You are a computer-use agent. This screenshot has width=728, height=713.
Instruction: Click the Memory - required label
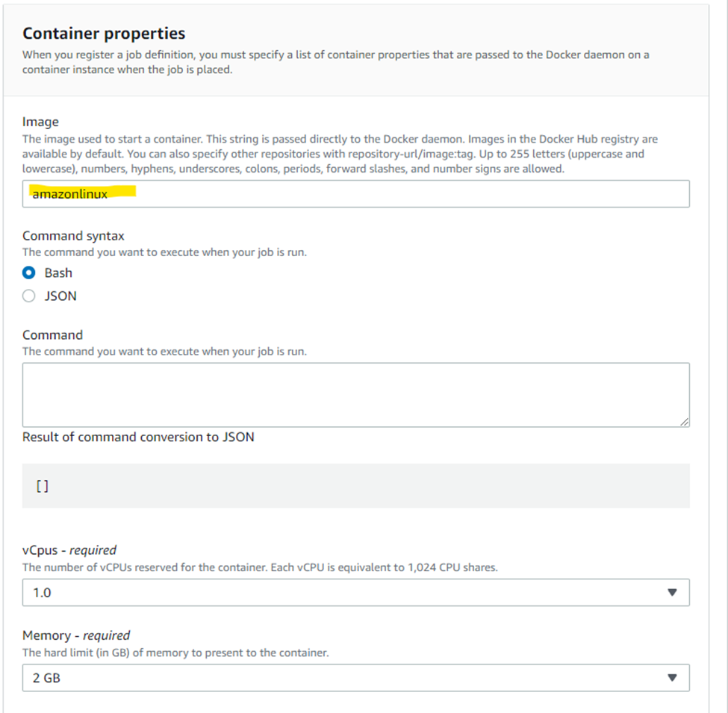pyautogui.click(x=76, y=635)
